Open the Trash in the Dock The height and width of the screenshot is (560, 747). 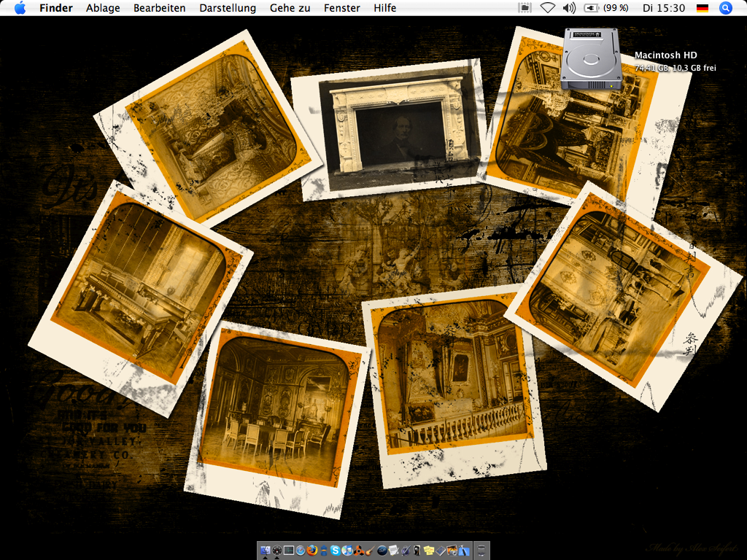[481, 550]
